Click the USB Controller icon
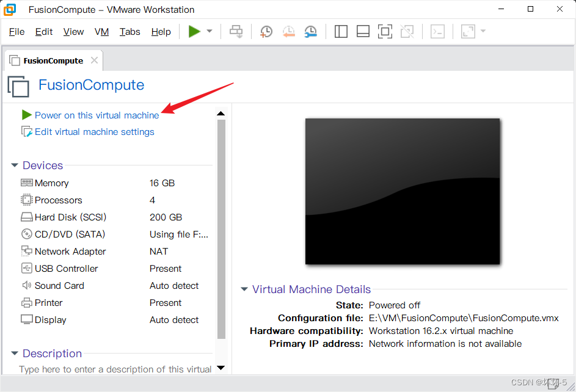 (26, 268)
